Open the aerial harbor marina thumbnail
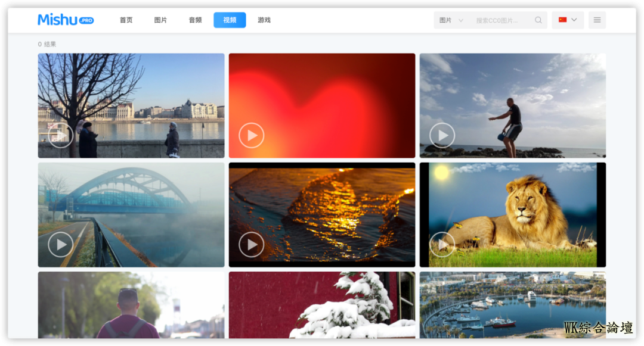The image size is (644, 346). pyautogui.click(x=513, y=305)
